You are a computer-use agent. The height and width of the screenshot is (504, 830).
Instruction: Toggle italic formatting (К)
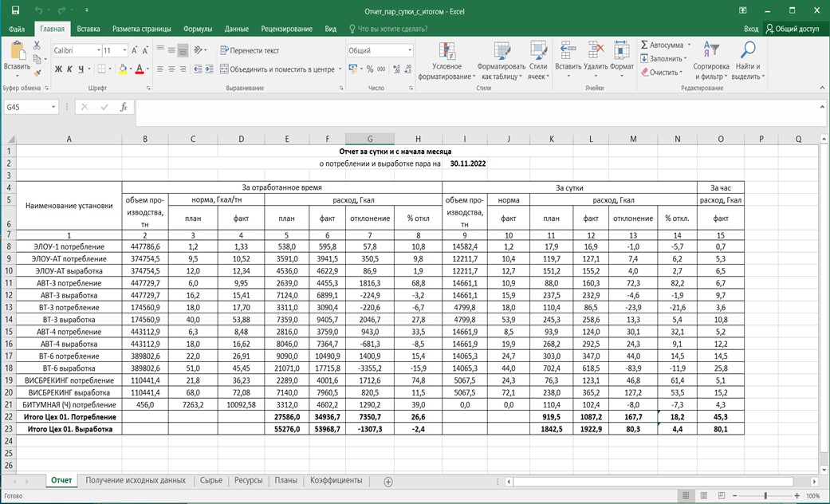point(69,69)
